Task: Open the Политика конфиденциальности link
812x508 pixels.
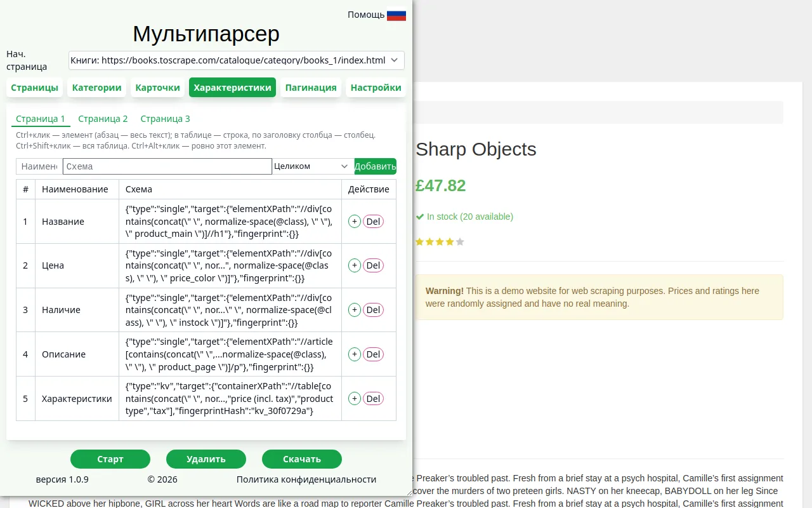Action: (306, 479)
